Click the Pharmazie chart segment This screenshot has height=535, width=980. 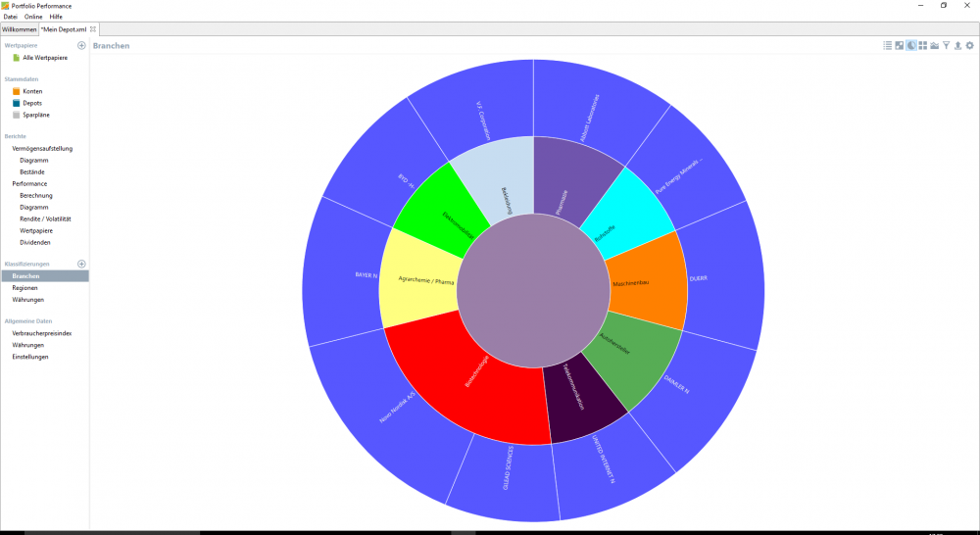(568, 178)
